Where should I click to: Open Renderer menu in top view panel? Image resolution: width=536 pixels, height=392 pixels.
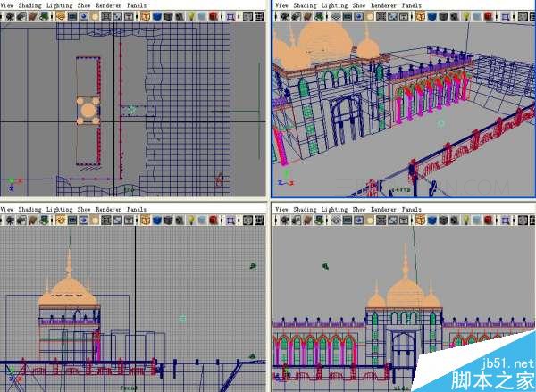coord(108,5)
